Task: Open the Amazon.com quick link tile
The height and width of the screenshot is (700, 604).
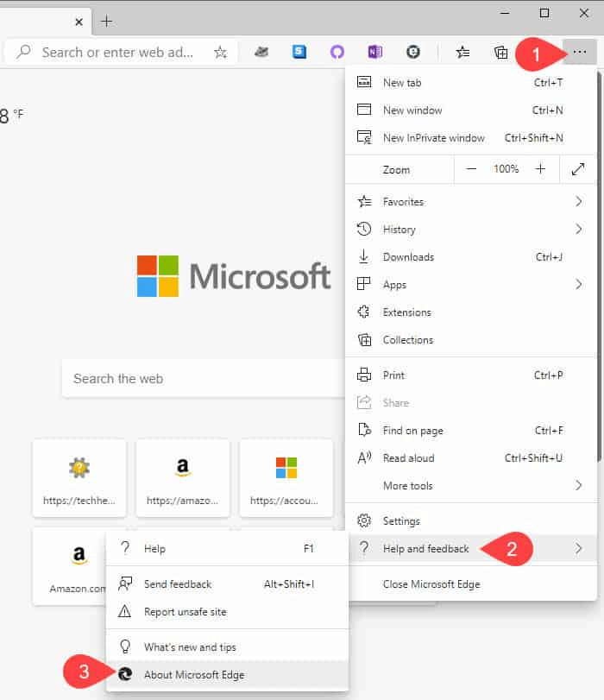Action: pyautogui.click(x=70, y=567)
